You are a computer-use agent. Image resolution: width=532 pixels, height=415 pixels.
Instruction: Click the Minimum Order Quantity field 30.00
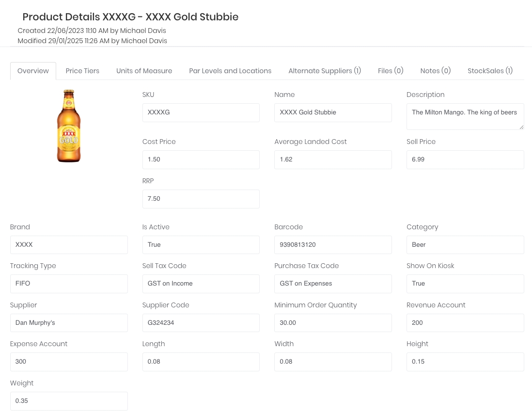(x=333, y=323)
